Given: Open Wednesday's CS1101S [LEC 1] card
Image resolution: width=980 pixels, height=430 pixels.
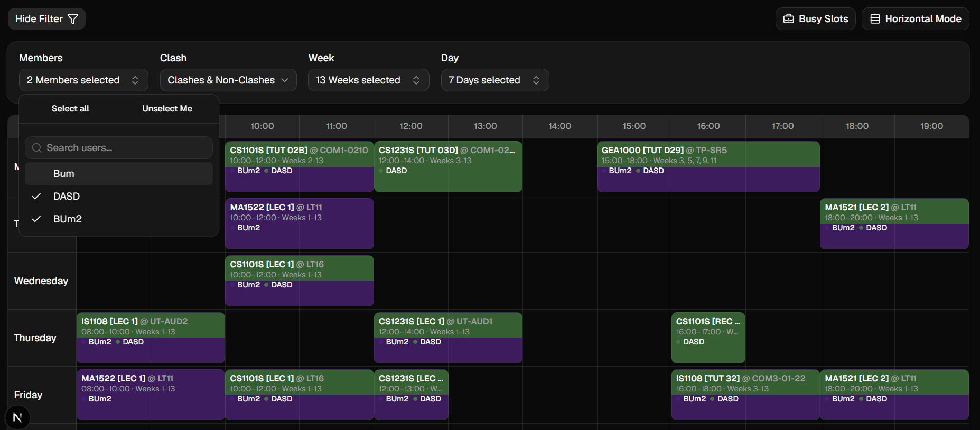Looking at the screenshot, I should click(300, 281).
